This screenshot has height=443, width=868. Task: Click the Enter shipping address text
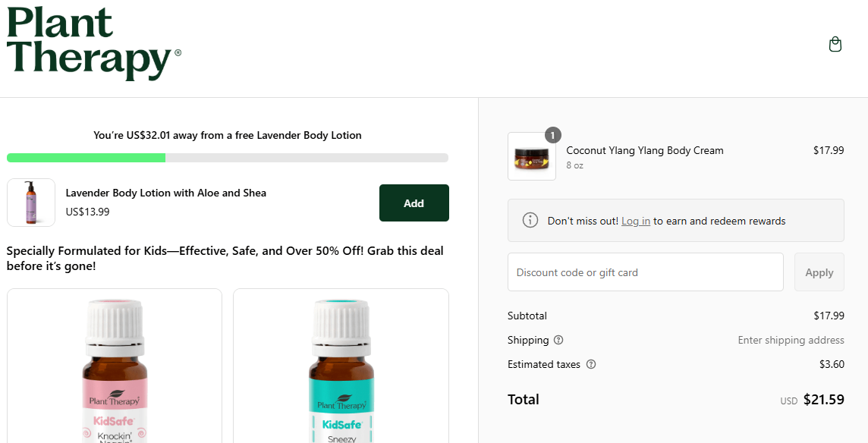coord(791,340)
